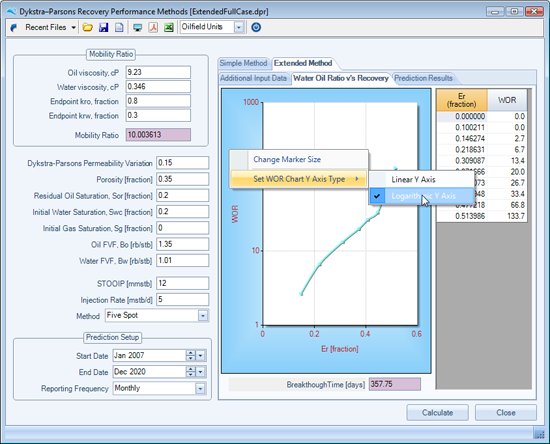The image size is (550, 444).
Task: Select the 0.146274 Er table cell
Action: 462,139
